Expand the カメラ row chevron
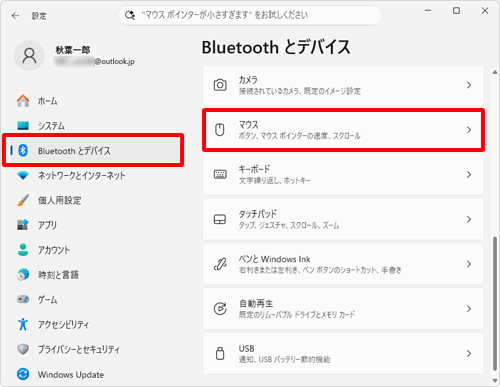This screenshot has height=387, width=500. [x=469, y=85]
